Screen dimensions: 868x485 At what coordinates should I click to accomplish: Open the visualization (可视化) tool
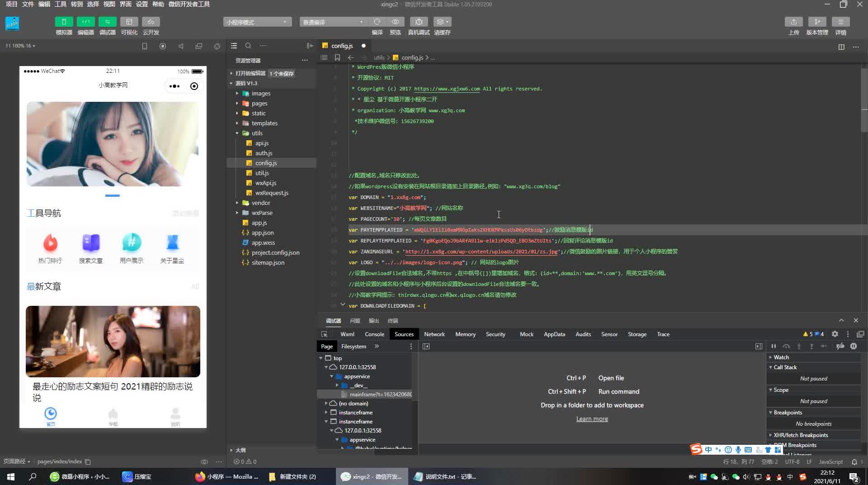[129, 22]
